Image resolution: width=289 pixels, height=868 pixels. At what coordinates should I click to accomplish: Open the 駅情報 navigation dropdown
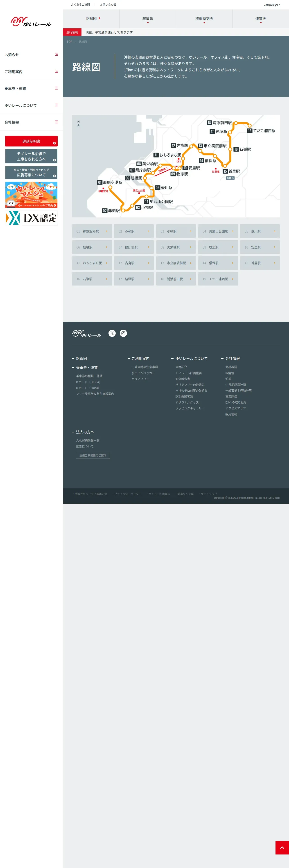coord(148,19)
